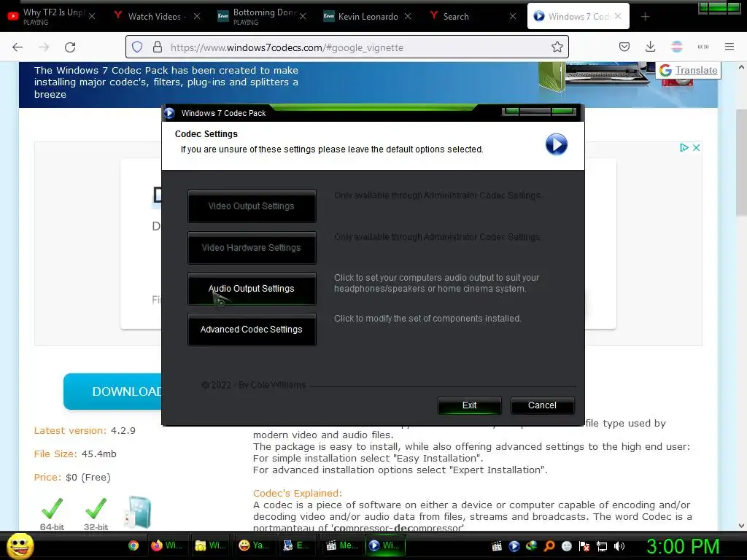The image size is (747, 560).
Task: Click the network computer tray icon
Action: 602,546
